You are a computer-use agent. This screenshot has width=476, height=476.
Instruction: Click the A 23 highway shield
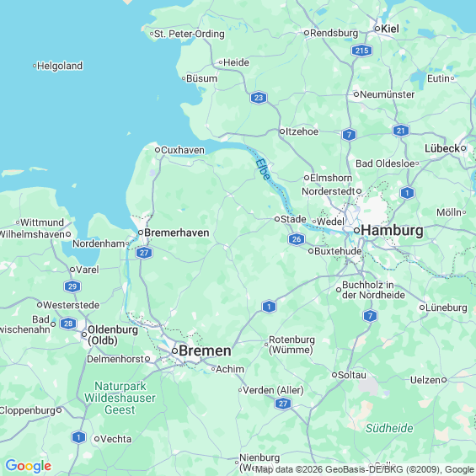pyautogui.click(x=259, y=98)
